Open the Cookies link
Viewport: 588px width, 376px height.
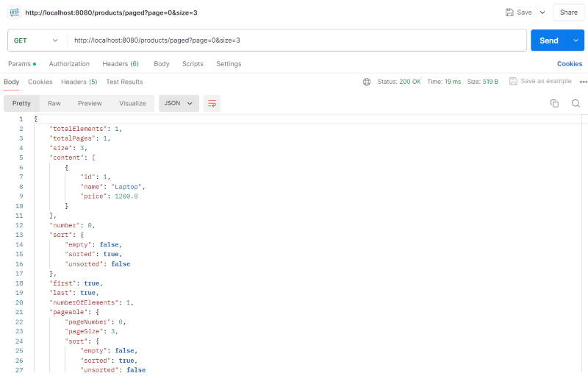click(569, 64)
